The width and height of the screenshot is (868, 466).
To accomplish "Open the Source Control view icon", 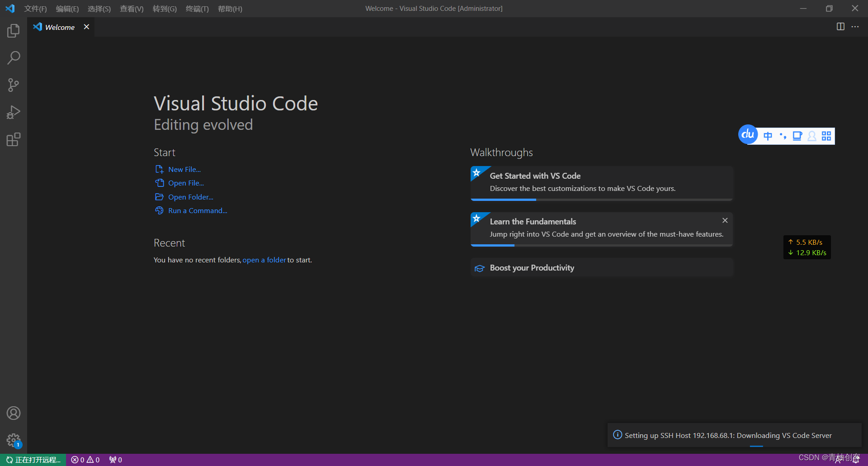I will (x=14, y=85).
